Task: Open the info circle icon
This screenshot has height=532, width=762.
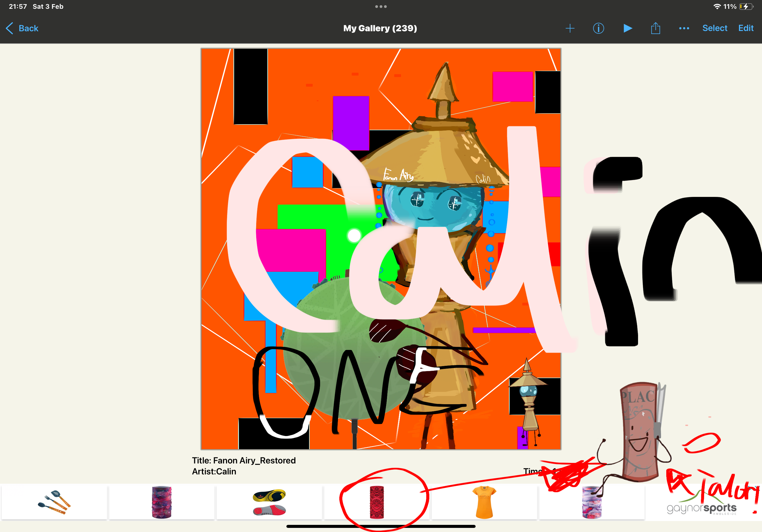Action: 599,28
